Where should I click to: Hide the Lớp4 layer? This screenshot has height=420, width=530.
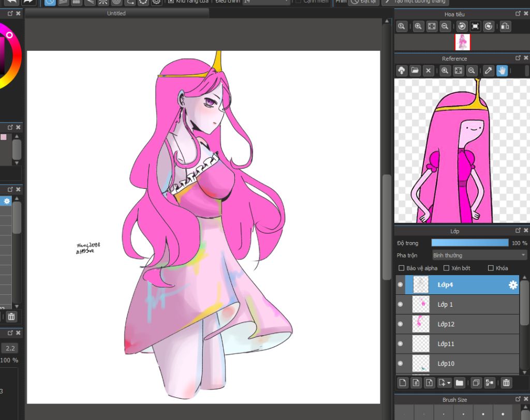[401, 285]
